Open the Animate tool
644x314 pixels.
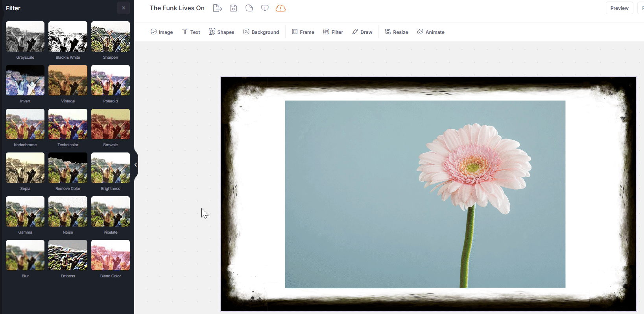pos(431,32)
